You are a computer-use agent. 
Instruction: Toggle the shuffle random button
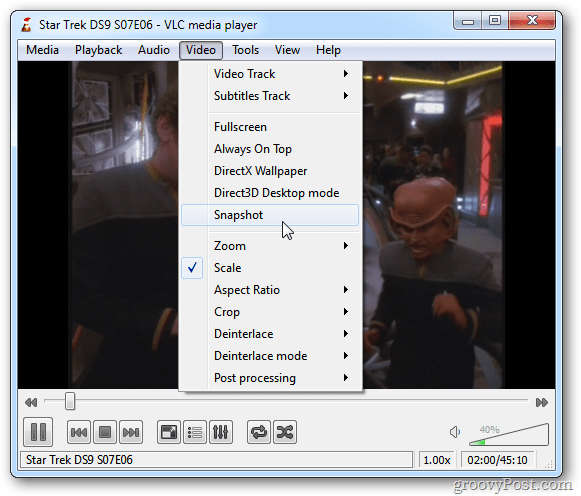click(285, 432)
